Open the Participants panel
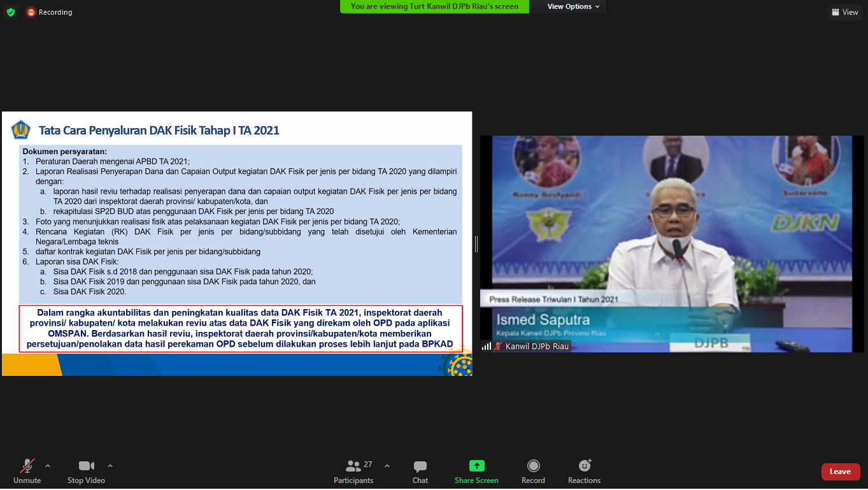 point(353,472)
